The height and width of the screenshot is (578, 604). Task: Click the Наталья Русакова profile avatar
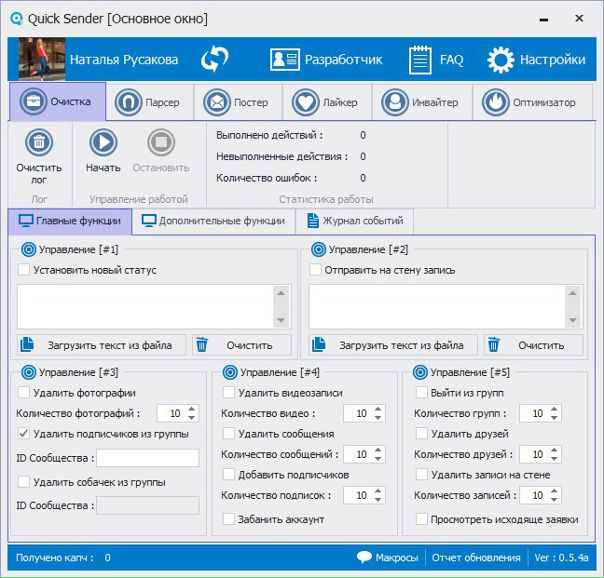coord(42,60)
